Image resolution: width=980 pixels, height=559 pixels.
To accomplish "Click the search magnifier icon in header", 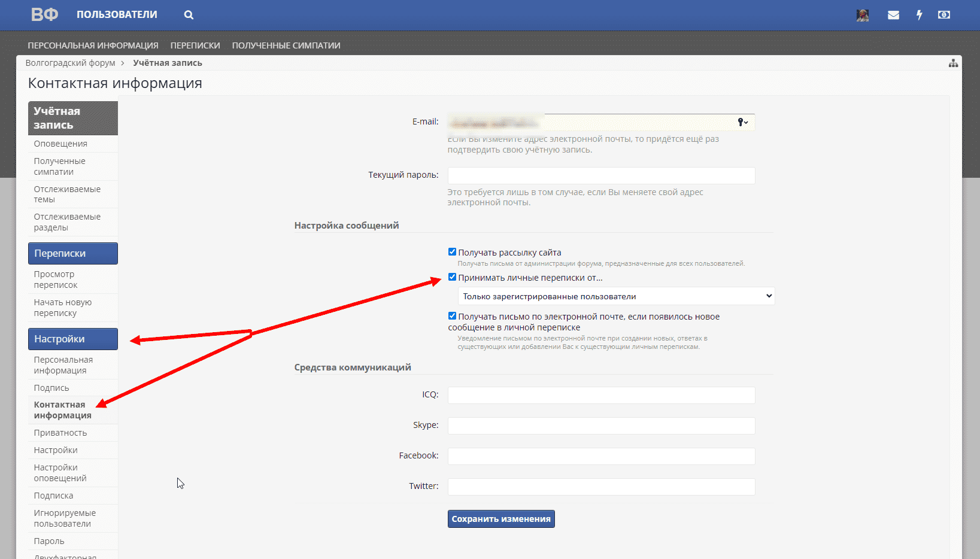I will 189,15.
